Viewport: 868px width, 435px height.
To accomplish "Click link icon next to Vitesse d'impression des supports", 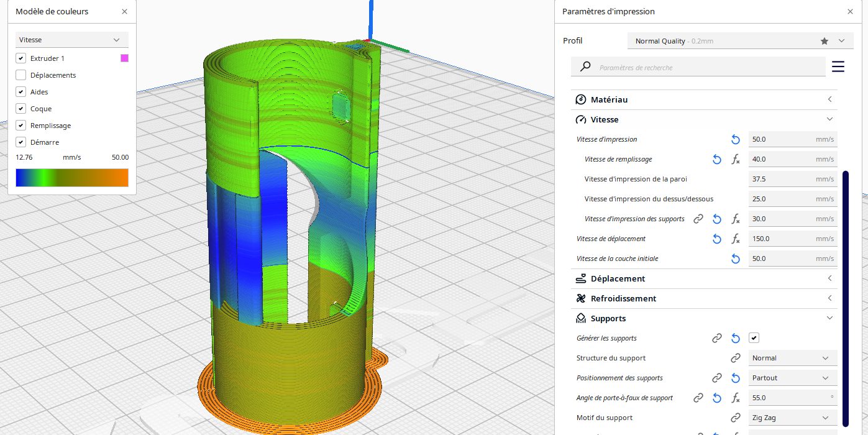I will pyautogui.click(x=698, y=219).
